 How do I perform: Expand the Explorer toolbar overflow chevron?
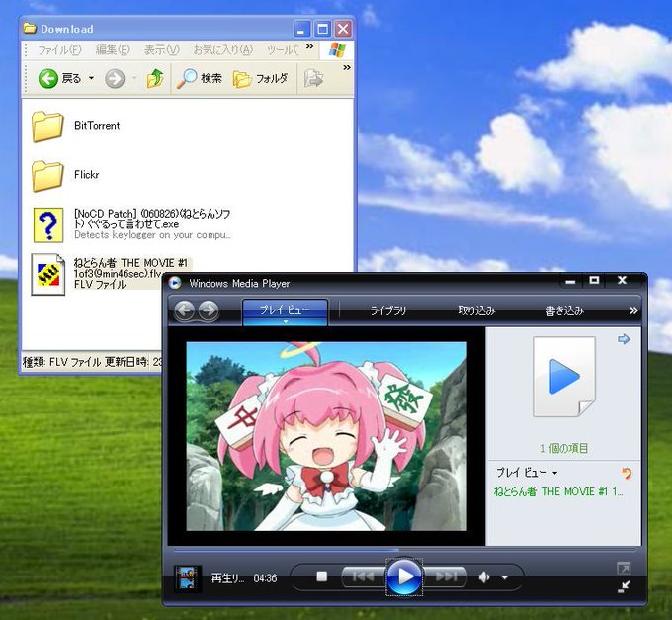(347, 67)
